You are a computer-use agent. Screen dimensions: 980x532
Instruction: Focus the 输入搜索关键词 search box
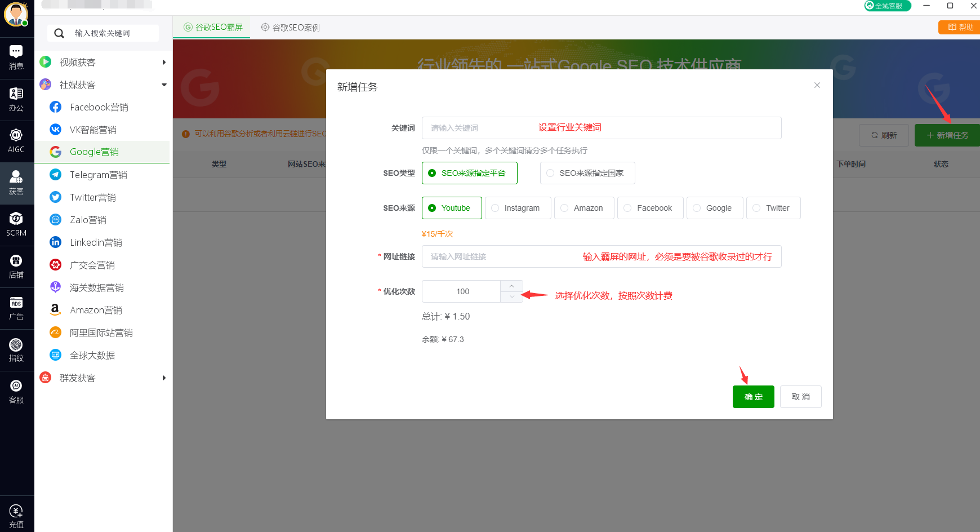pyautogui.click(x=103, y=33)
